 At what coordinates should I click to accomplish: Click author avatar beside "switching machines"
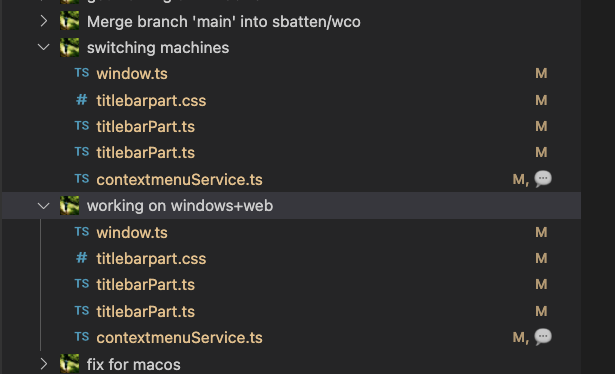point(69,47)
